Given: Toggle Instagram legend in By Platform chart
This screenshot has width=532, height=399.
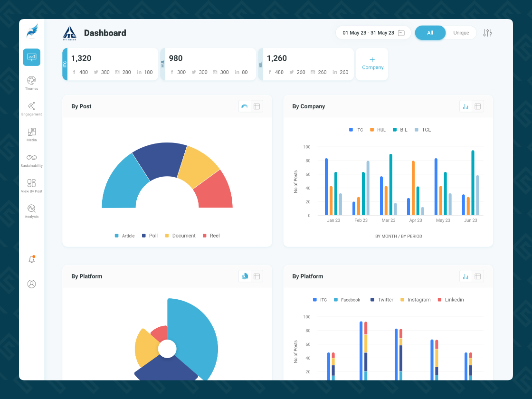Looking at the screenshot, I should [x=416, y=300].
